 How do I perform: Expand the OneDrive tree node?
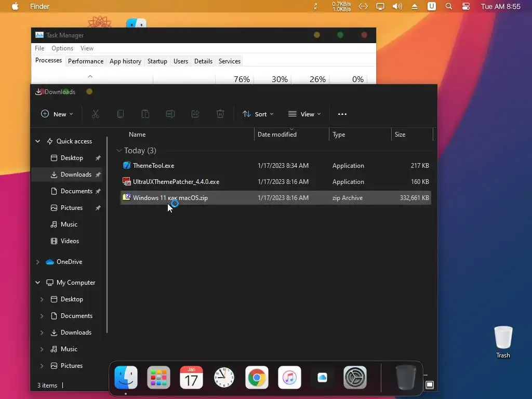click(x=37, y=262)
